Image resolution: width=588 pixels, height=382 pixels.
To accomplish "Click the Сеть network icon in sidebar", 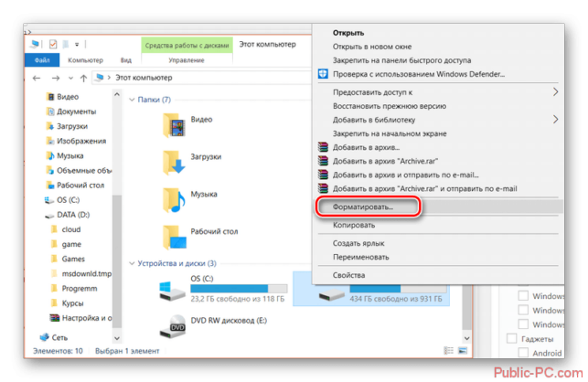I will tap(45, 337).
